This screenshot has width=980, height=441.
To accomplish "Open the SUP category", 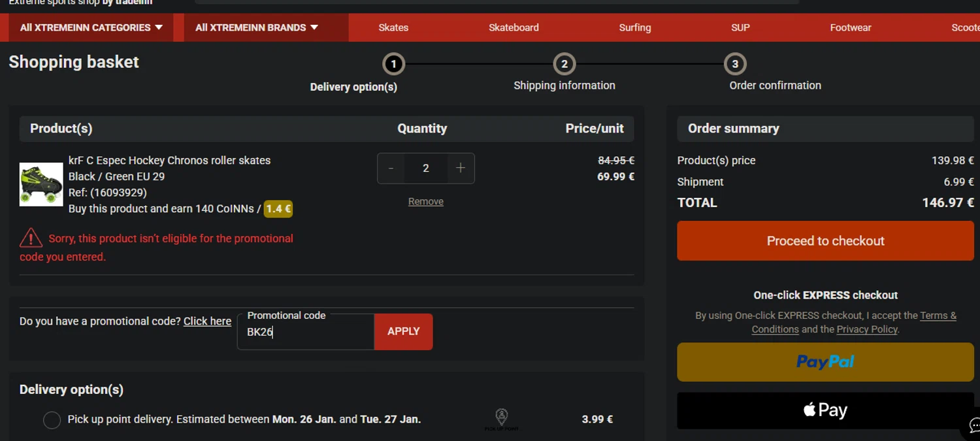I will pos(740,27).
